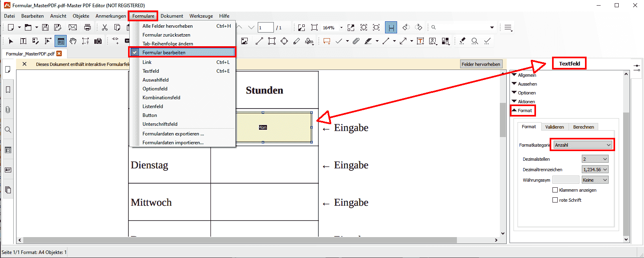
Task: Enable the Klammern anzeigen checkbox
Action: click(555, 190)
